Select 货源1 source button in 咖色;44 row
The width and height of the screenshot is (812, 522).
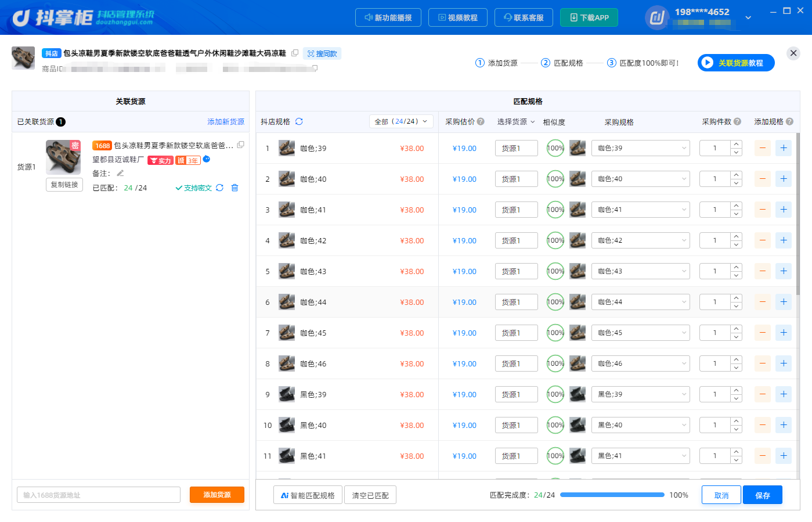[x=516, y=302]
